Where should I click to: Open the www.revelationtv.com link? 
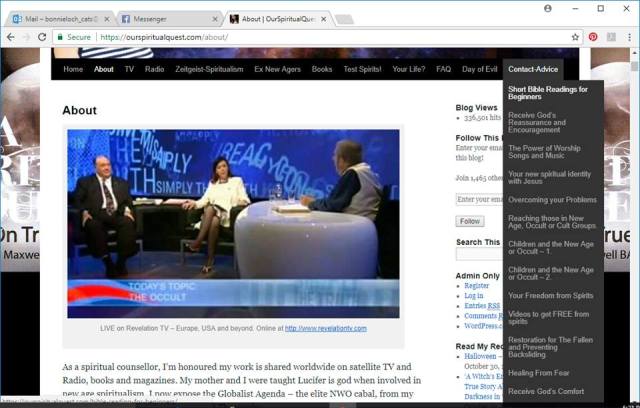325,328
